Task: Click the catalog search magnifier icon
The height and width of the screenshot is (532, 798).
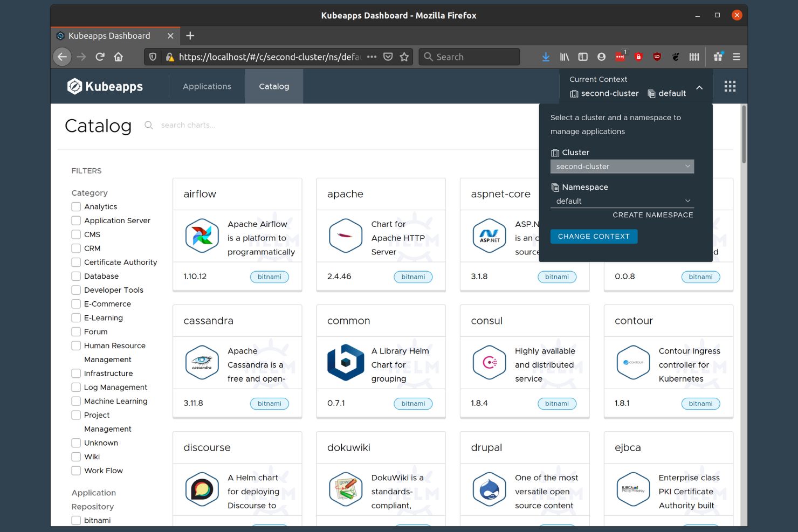Action: click(x=149, y=125)
